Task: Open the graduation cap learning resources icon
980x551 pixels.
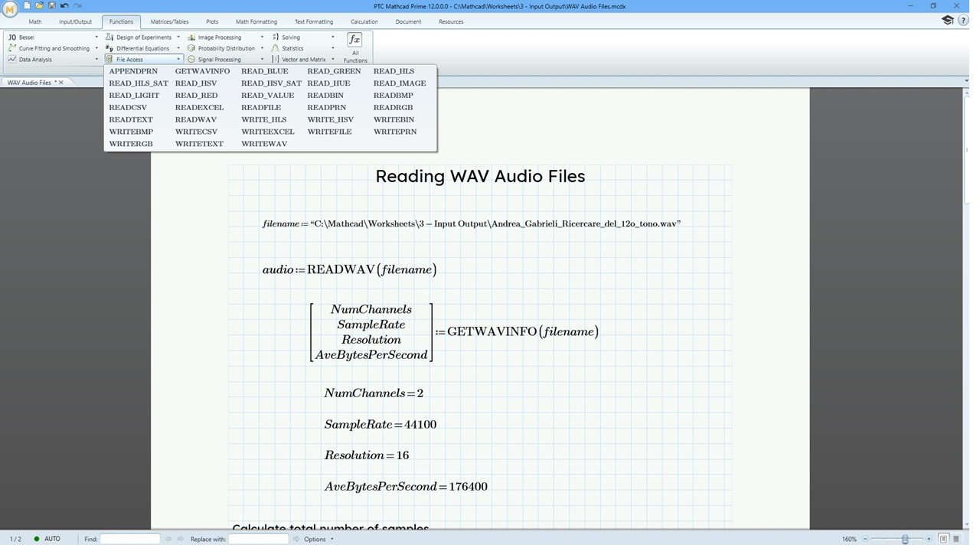Action: coord(947,21)
